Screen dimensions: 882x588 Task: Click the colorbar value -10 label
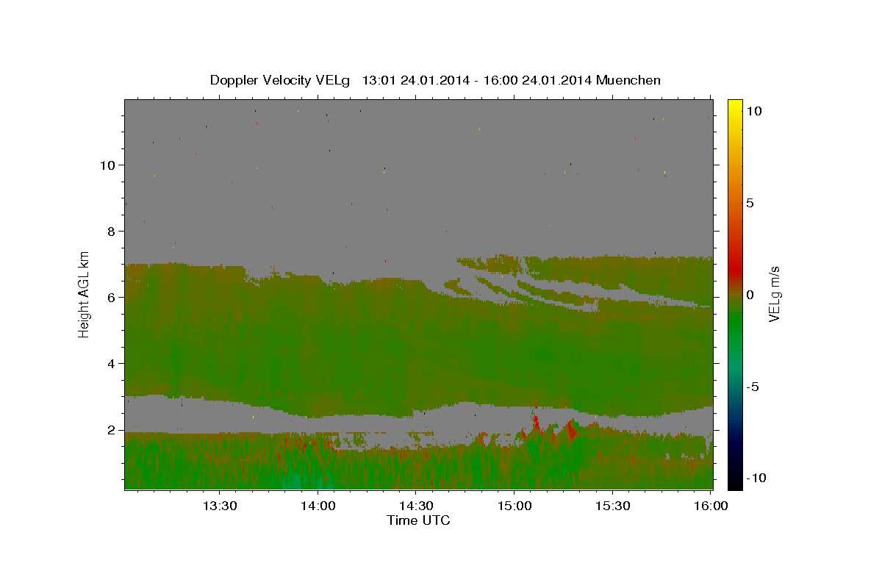point(756,478)
